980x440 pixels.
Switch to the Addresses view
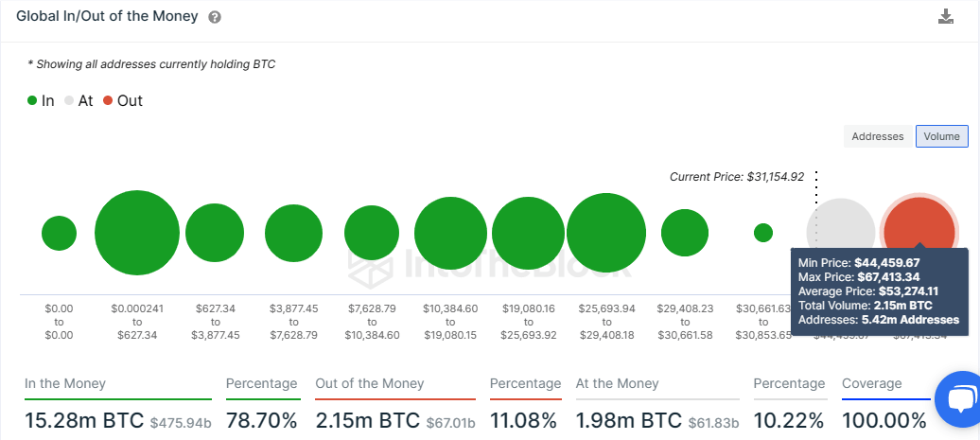878,136
